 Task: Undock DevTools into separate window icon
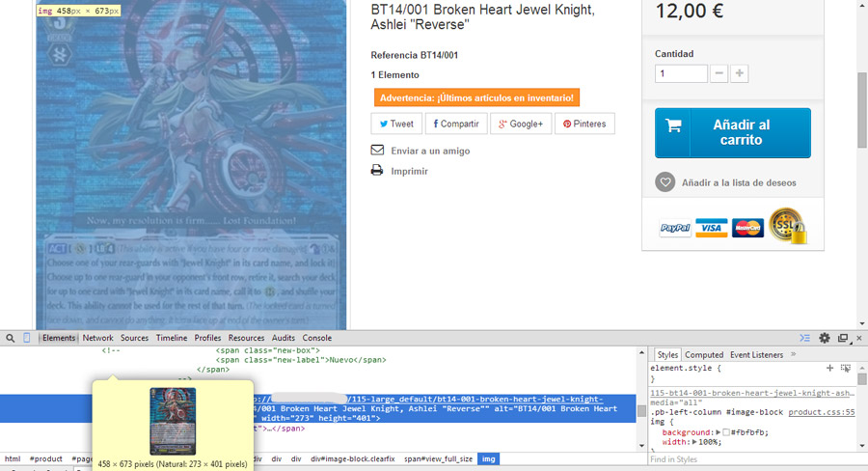tap(843, 338)
